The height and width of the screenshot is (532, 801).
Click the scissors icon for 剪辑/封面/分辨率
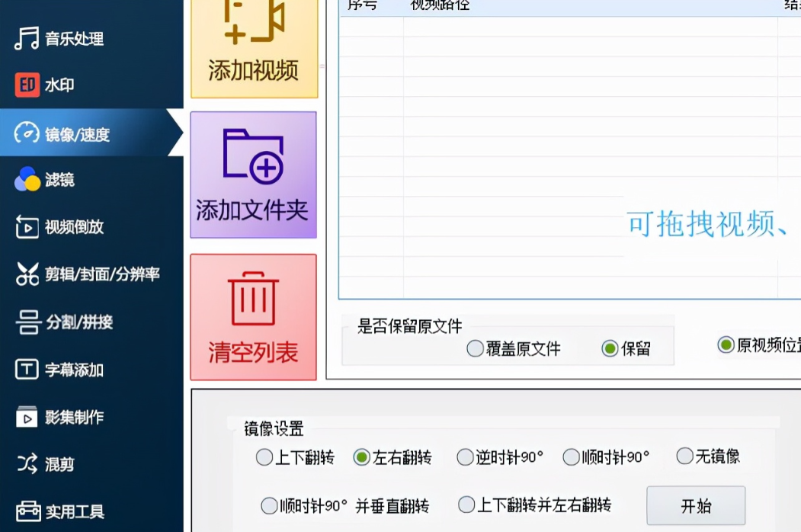click(27, 274)
